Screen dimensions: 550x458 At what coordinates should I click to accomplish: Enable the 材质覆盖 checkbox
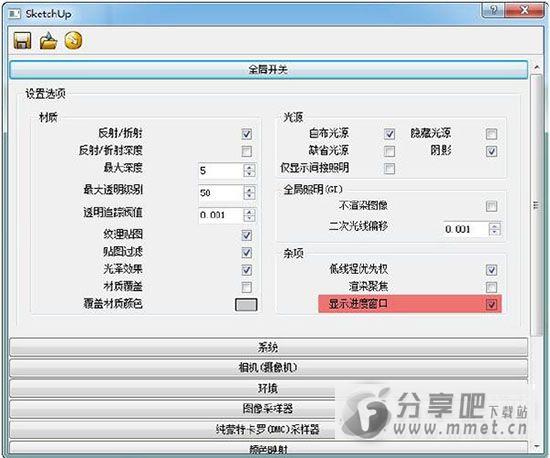247,287
